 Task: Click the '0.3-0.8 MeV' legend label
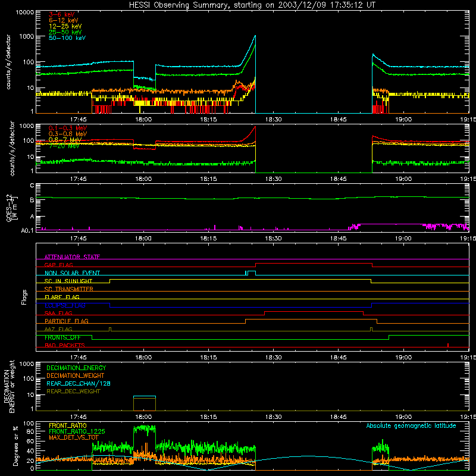68,134
